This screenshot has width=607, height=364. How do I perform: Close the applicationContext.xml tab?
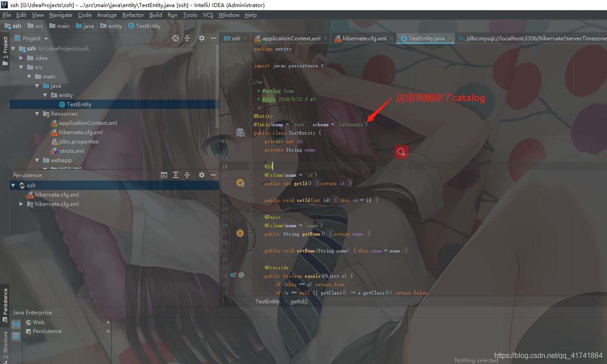(325, 39)
